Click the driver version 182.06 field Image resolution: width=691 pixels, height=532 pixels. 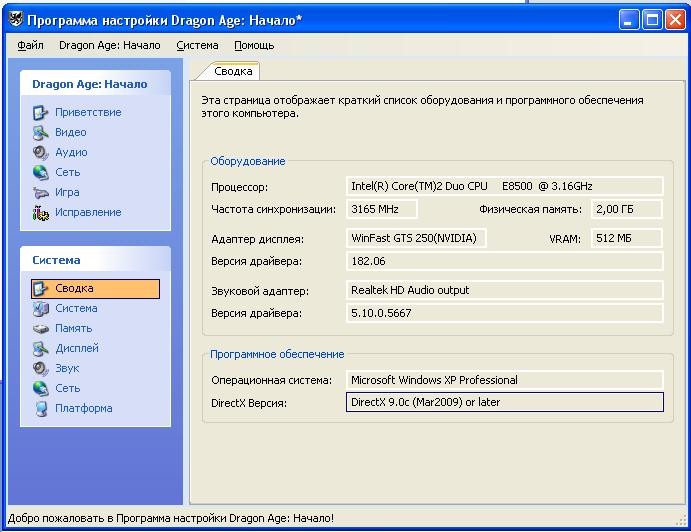tap(505, 261)
